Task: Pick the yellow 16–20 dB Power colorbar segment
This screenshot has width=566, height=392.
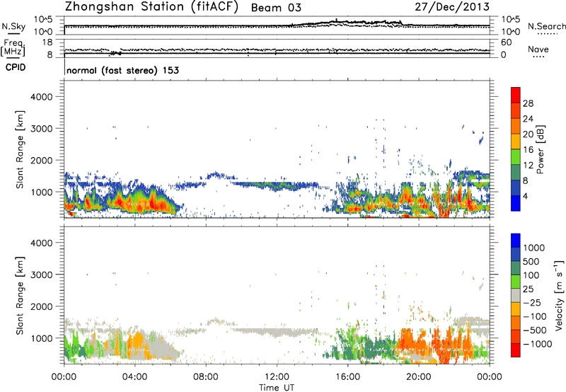Action: point(516,141)
